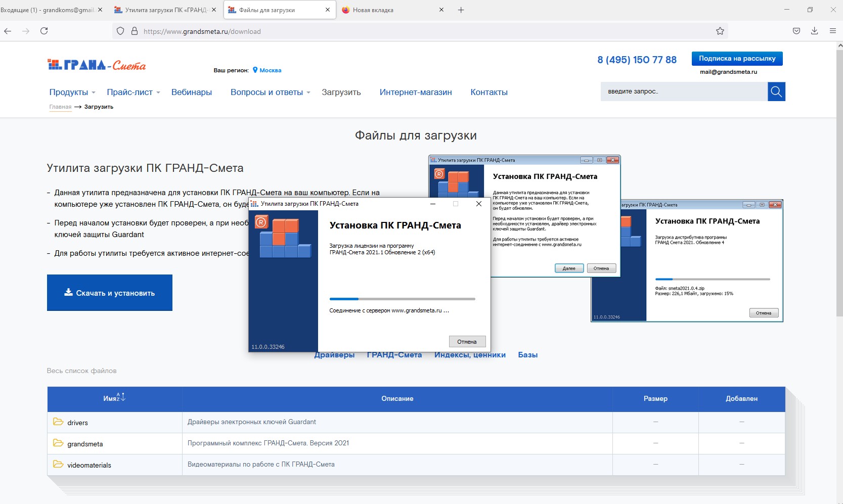Click the site search input field
The image size is (843, 504).
(684, 91)
